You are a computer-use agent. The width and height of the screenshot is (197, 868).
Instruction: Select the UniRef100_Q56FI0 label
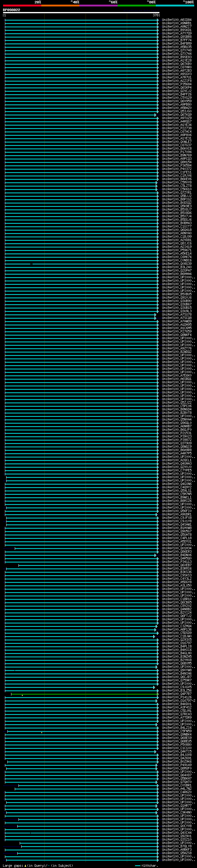[x=176, y=511]
